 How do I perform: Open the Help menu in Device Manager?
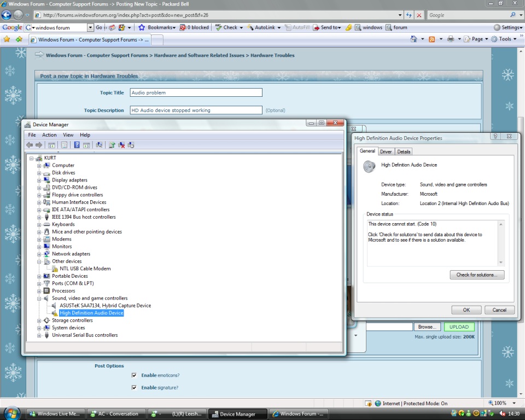point(85,135)
